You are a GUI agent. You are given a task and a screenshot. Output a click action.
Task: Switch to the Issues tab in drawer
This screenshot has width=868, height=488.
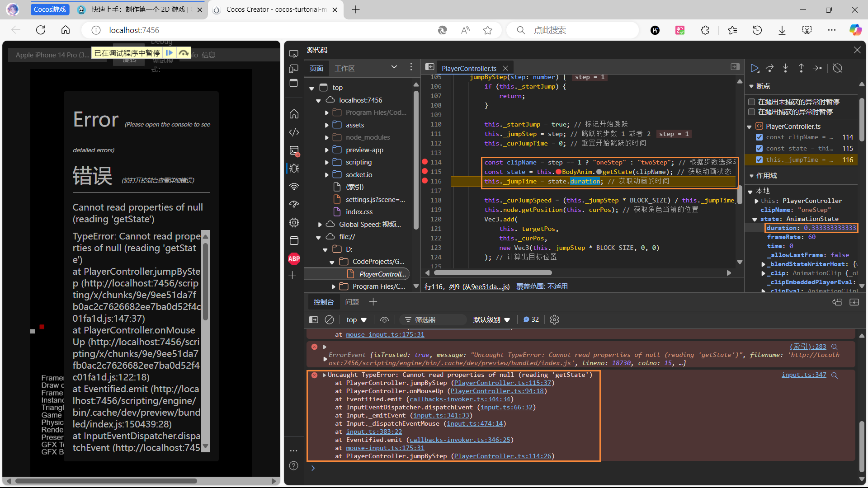(352, 302)
